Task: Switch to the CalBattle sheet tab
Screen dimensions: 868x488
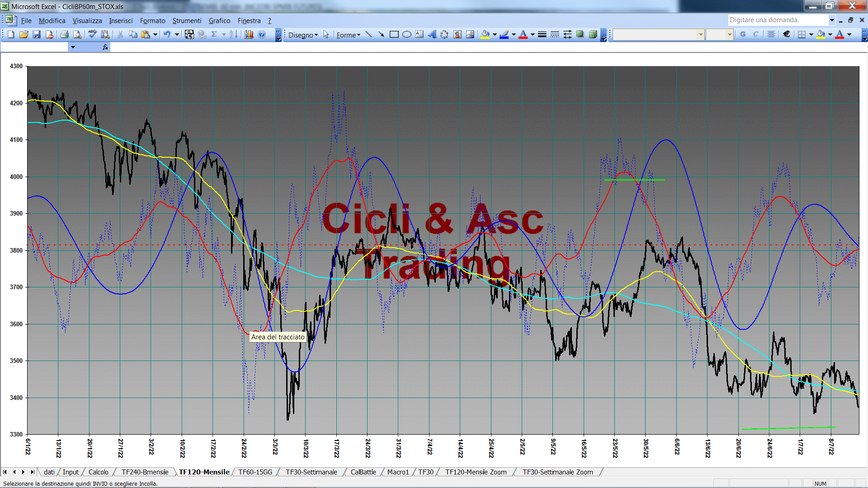Action: point(363,472)
